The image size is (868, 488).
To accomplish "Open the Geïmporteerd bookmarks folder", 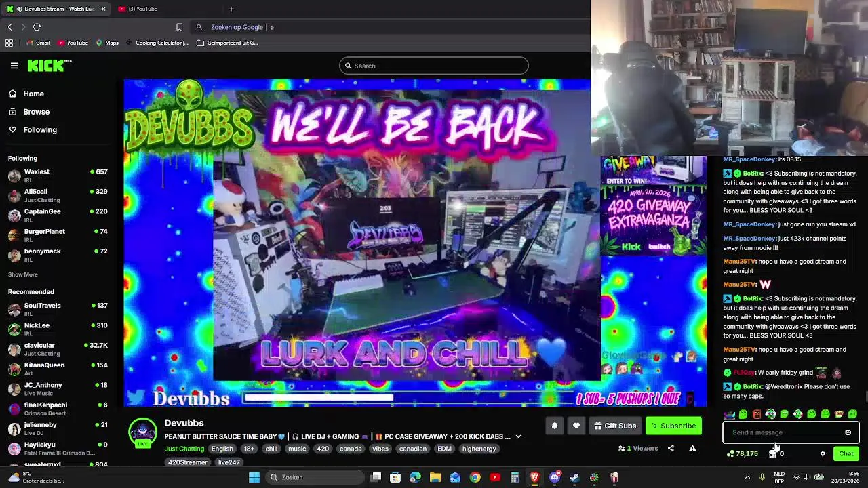I will [x=227, y=43].
